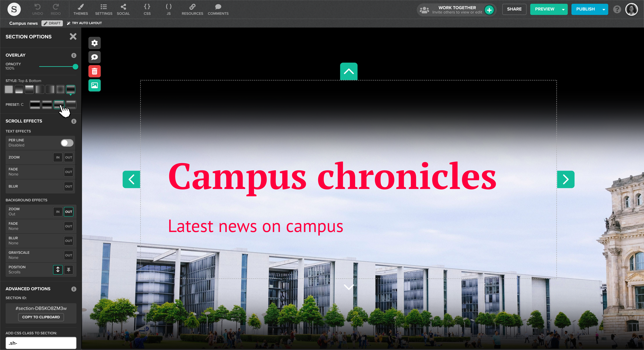644x350 pixels.
Task: Expand the Preview dropdown arrow
Action: coord(563,9)
